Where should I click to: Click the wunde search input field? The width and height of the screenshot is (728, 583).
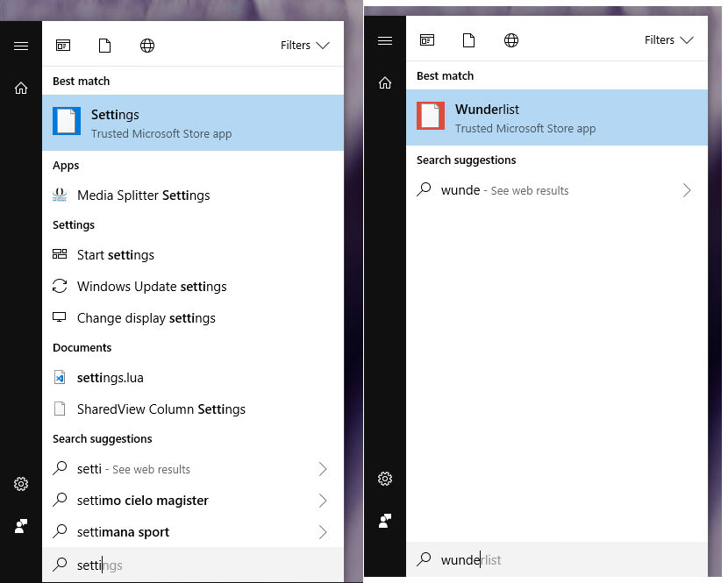pyautogui.click(x=553, y=559)
